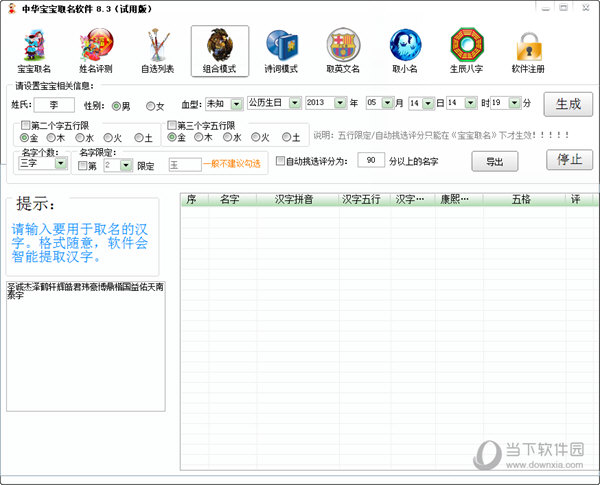Select 木 for third character element
The image size is (600, 485).
pos(198,137)
